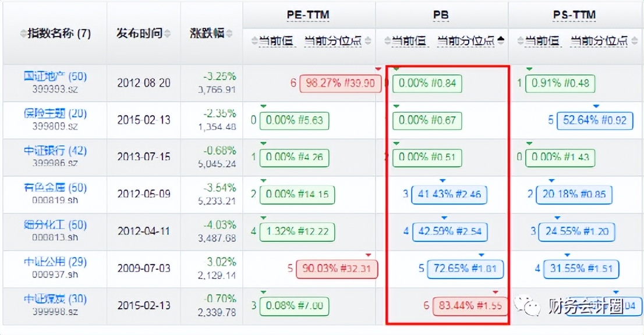
Task: Open the PE-TTM column header dropdown
Action: (x=308, y=13)
